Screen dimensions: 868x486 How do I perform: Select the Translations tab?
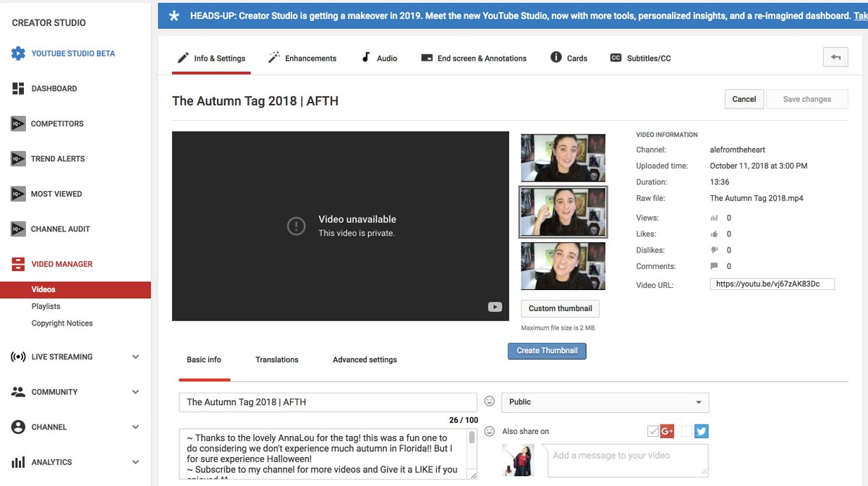[277, 359]
